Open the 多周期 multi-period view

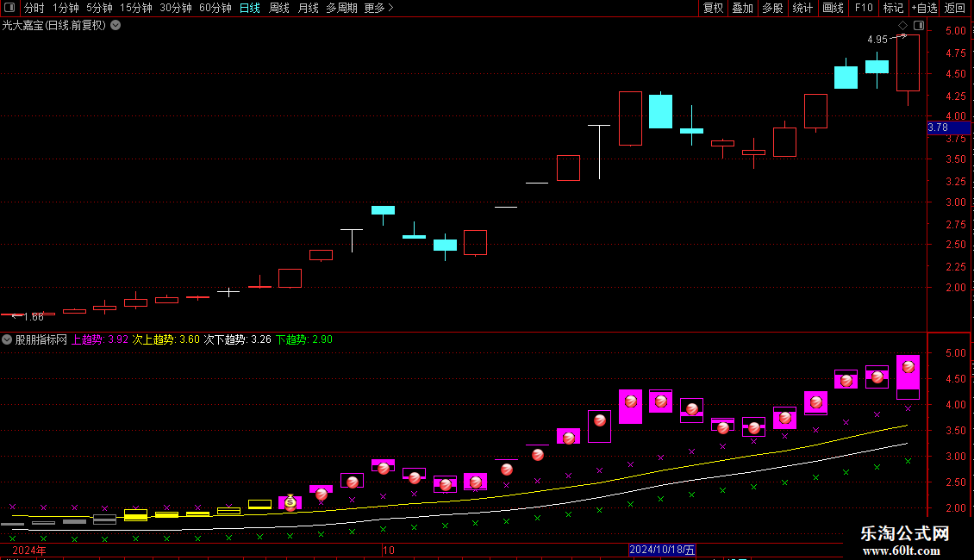click(341, 8)
